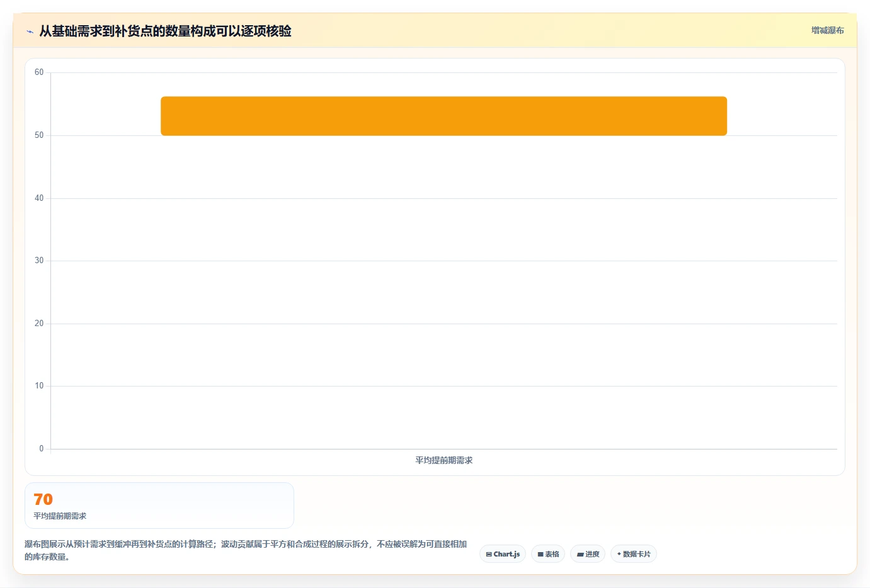The width and height of the screenshot is (870, 588).
Task: Click the Chart.js tag
Action: coord(503,554)
